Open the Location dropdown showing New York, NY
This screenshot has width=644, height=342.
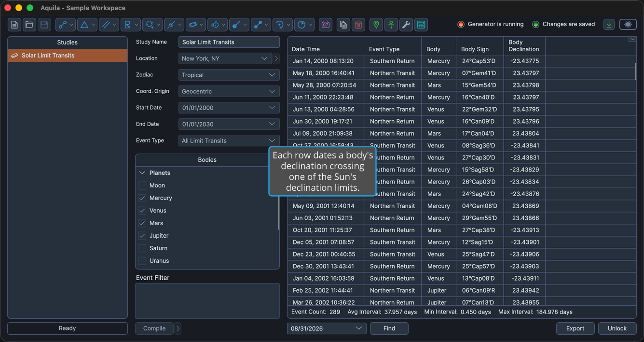(225, 58)
